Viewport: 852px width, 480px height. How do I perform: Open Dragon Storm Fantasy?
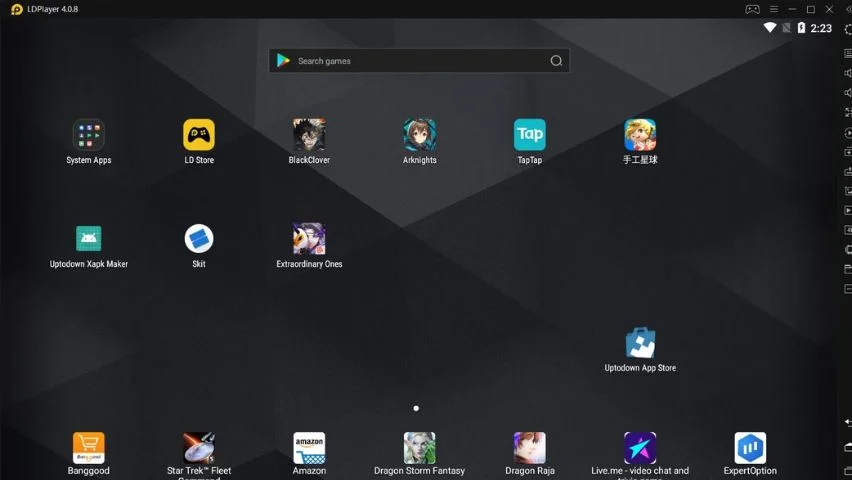(x=419, y=448)
